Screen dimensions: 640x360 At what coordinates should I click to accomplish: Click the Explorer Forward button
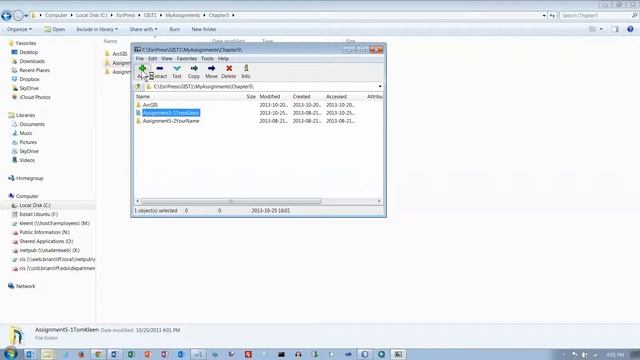(x=18, y=16)
